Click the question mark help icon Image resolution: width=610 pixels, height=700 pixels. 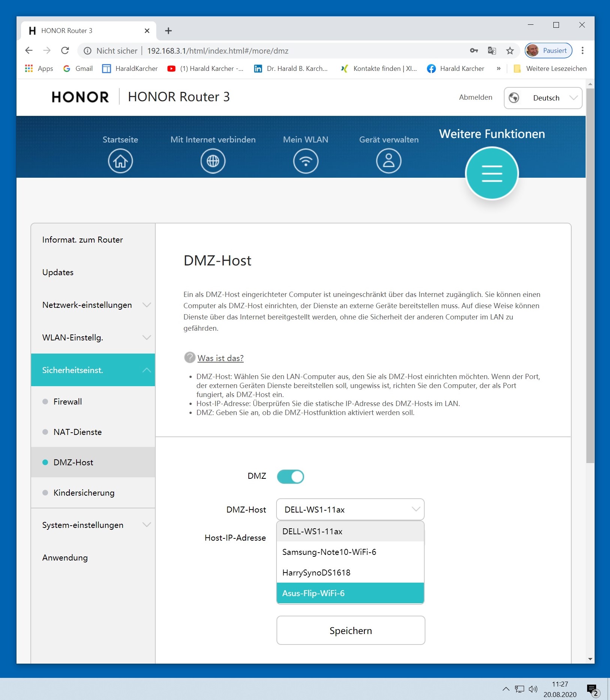(190, 358)
